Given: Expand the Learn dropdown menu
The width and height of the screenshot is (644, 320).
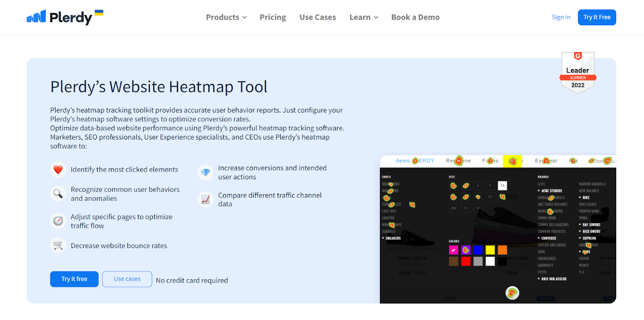Looking at the screenshot, I should (x=364, y=17).
